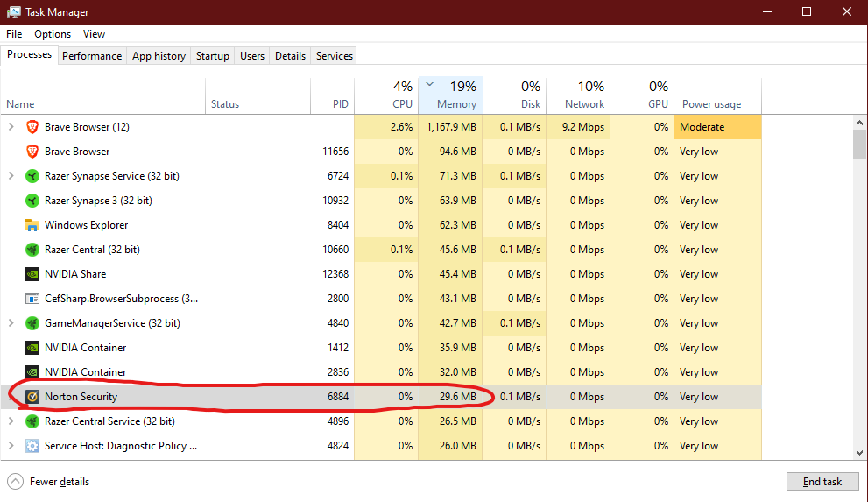Image resolution: width=868 pixels, height=502 pixels.
Task: Sort by the Network column header
Action: [x=578, y=96]
